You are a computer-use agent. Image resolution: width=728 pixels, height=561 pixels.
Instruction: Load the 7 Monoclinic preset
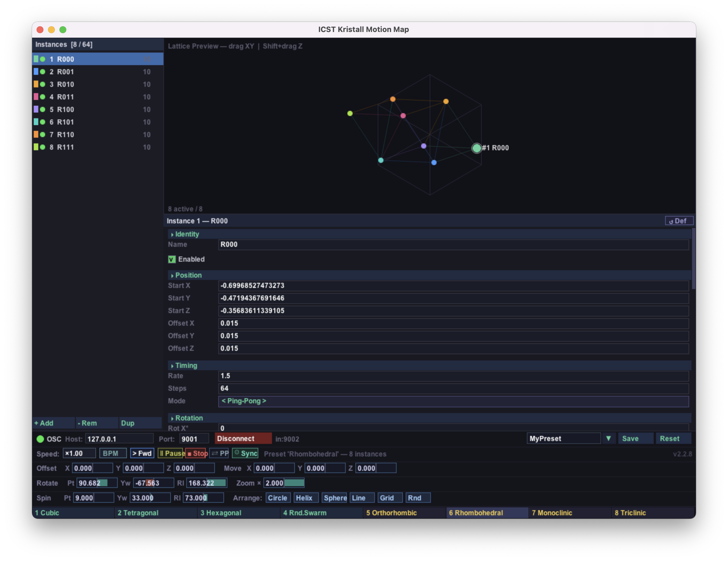570,513
